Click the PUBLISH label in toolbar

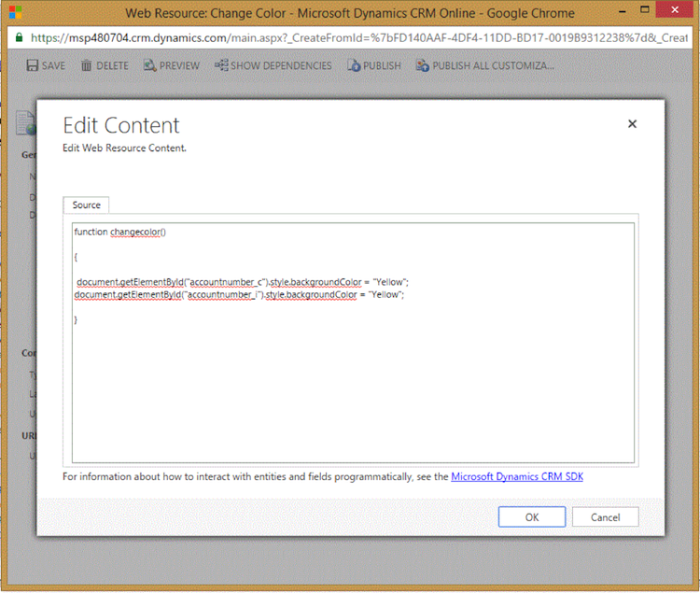(x=382, y=65)
